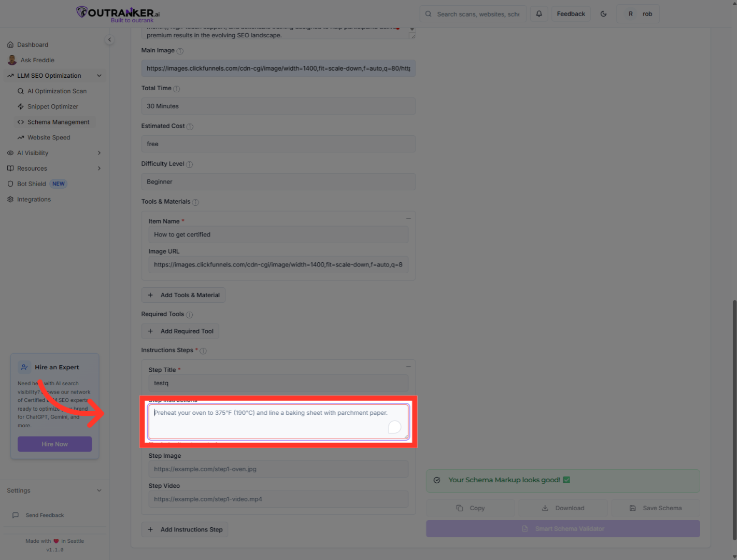The height and width of the screenshot is (560, 737).
Task: Click the Estimated Cost field showing free
Action: coord(278,144)
